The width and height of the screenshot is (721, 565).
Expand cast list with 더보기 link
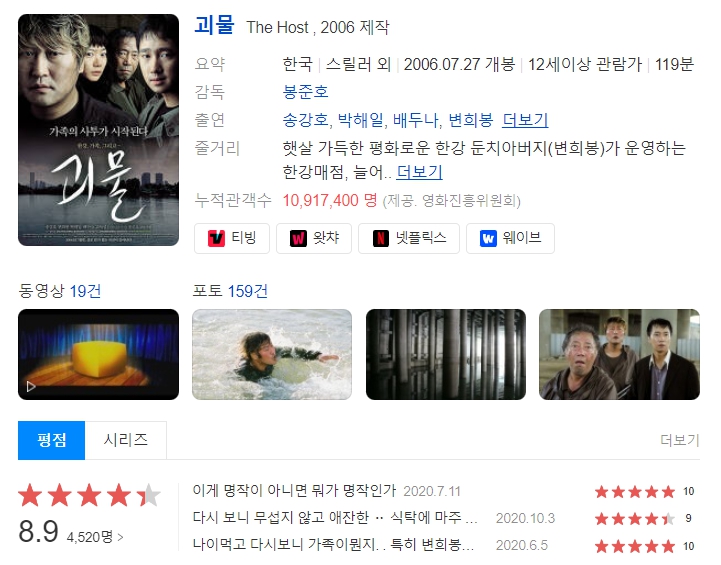click(525, 120)
